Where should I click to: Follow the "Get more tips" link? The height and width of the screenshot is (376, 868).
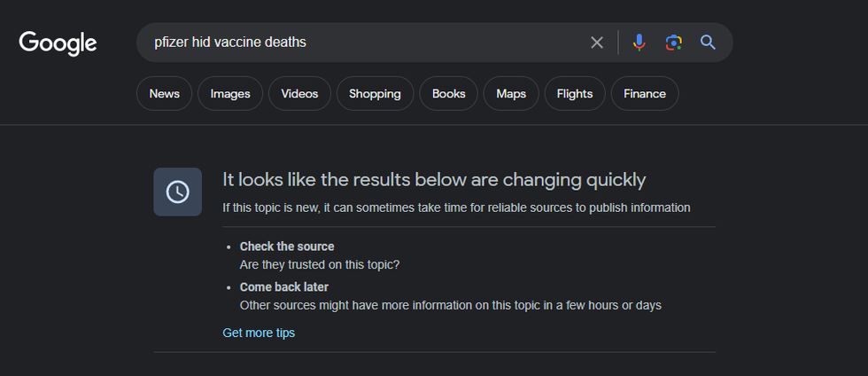[x=259, y=333]
